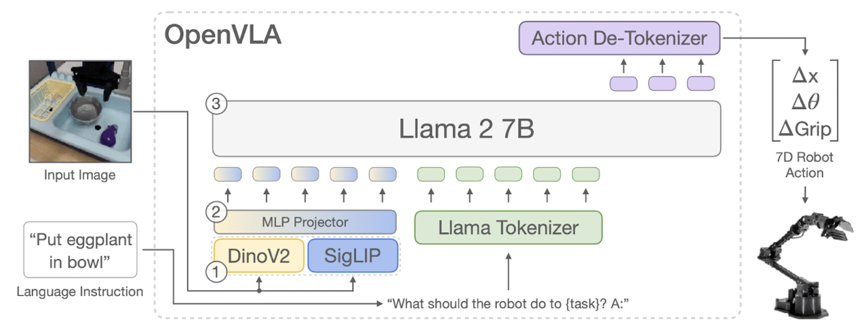868x325 pixels.
Task: Click the action vector with Δx
Action: click(x=804, y=101)
